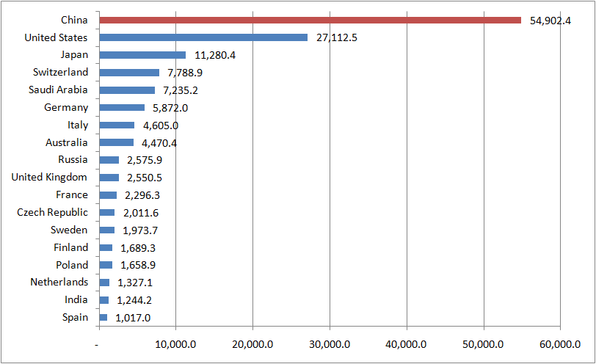Click the 'Switzerland' category label
This screenshot has width=596, height=364.
60,72
